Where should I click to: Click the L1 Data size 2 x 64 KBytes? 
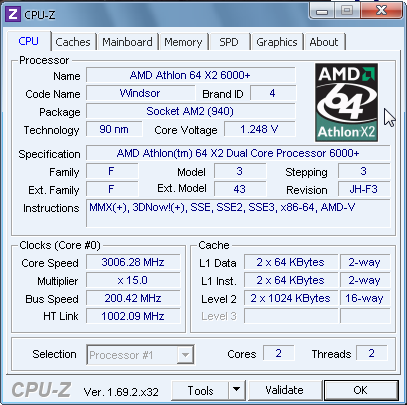[291, 262]
